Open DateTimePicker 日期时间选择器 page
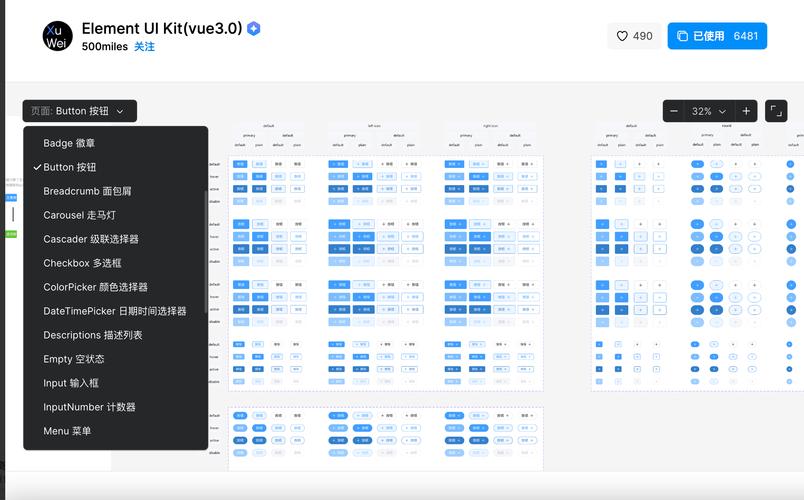 (114, 311)
